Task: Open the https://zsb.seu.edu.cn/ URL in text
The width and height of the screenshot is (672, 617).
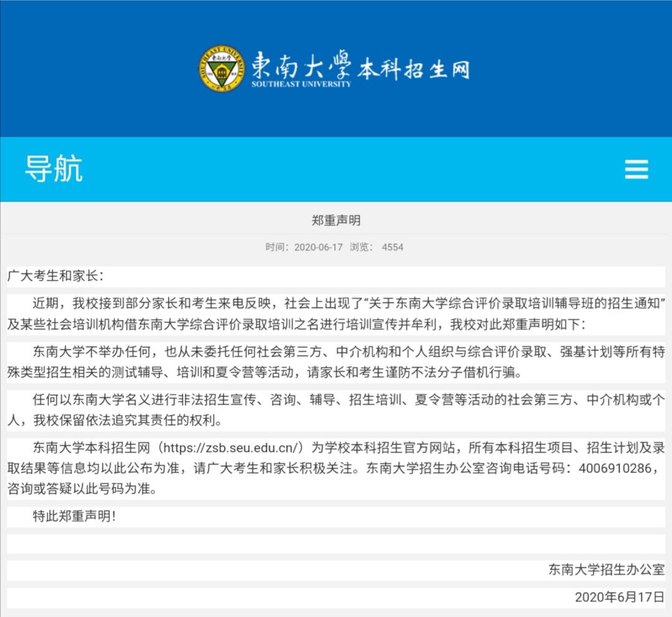Action: pos(231,448)
